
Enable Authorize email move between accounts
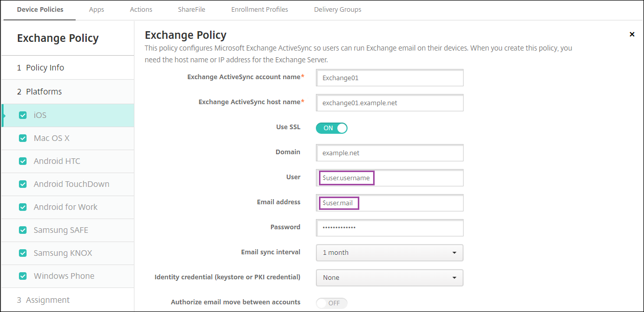pyautogui.click(x=332, y=303)
